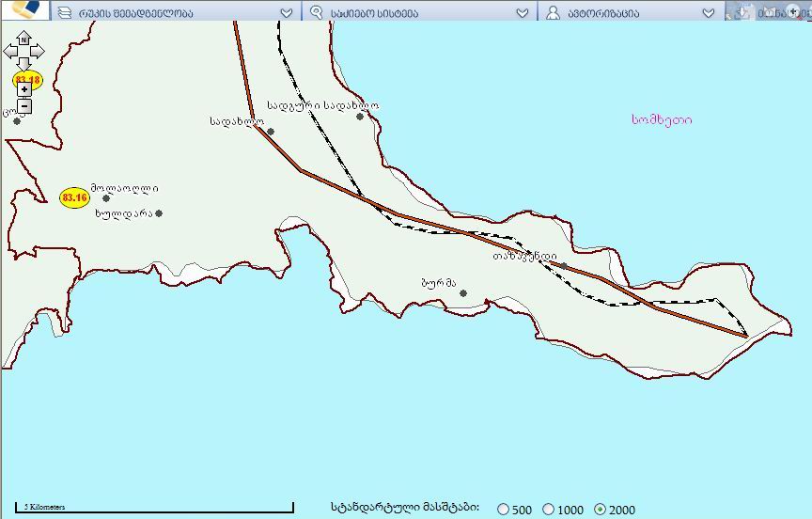
Task: Click the მოლაოღლი settlement point marker
Action: pos(106,198)
